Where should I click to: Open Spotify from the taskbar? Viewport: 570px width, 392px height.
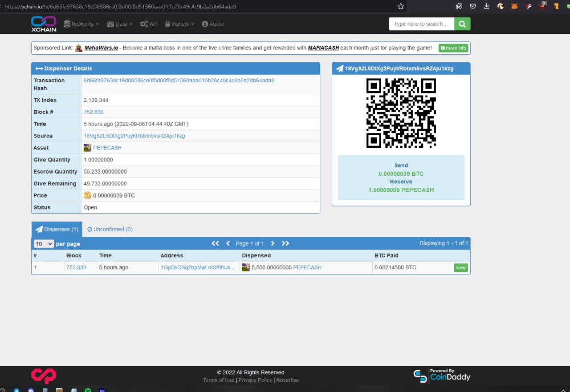point(88,390)
